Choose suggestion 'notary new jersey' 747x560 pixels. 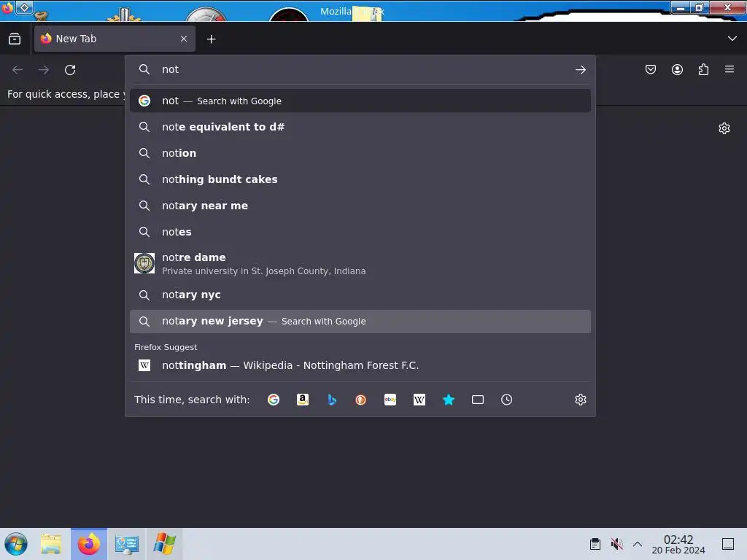[360, 322]
